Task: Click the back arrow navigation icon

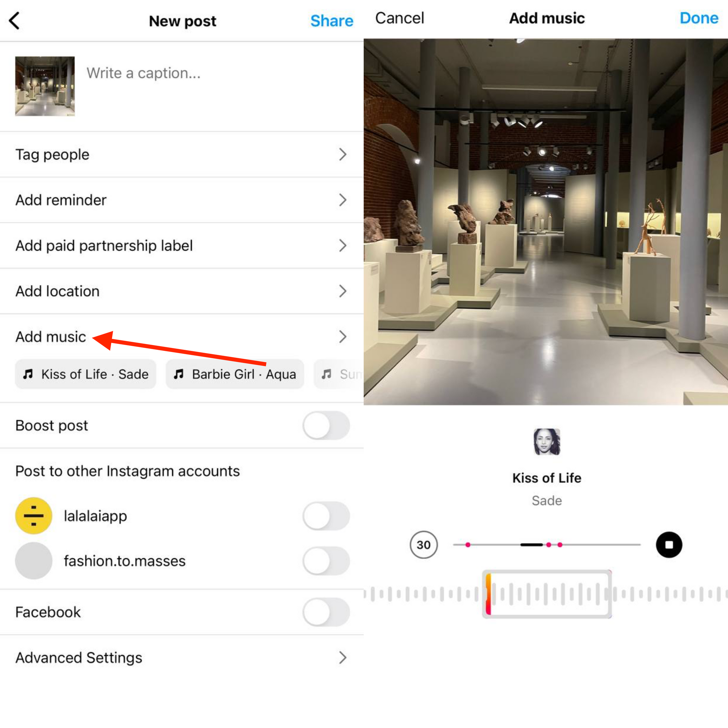Action: pos(16,19)
